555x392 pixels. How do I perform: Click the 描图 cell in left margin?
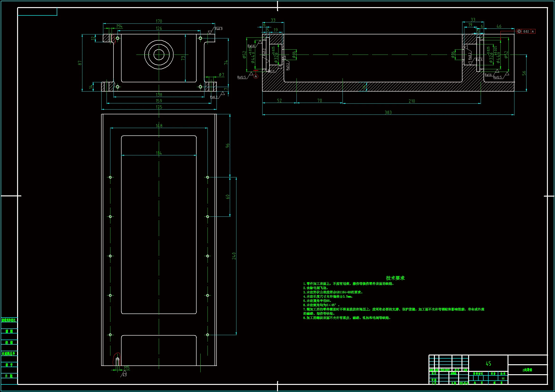pos(9,331)
